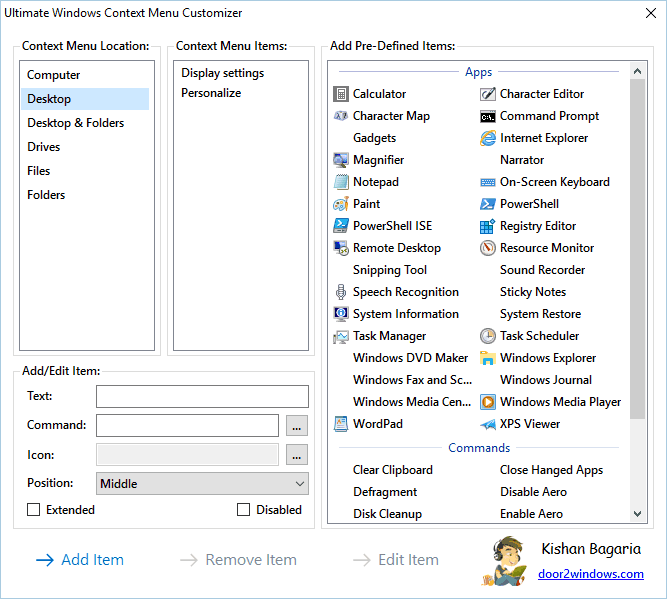This screenshot has height=599, width=667.
Task: Click the Character Map icon
Action: (x=341, y=116)
